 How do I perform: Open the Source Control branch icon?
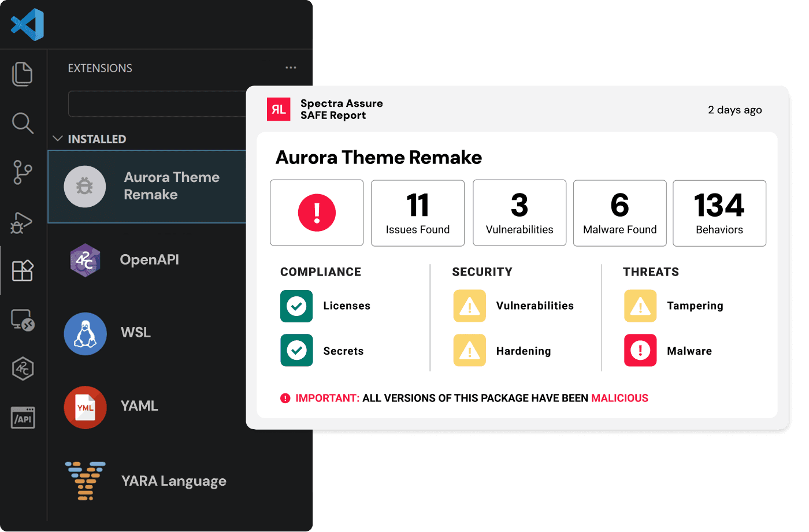pos(23,172)
